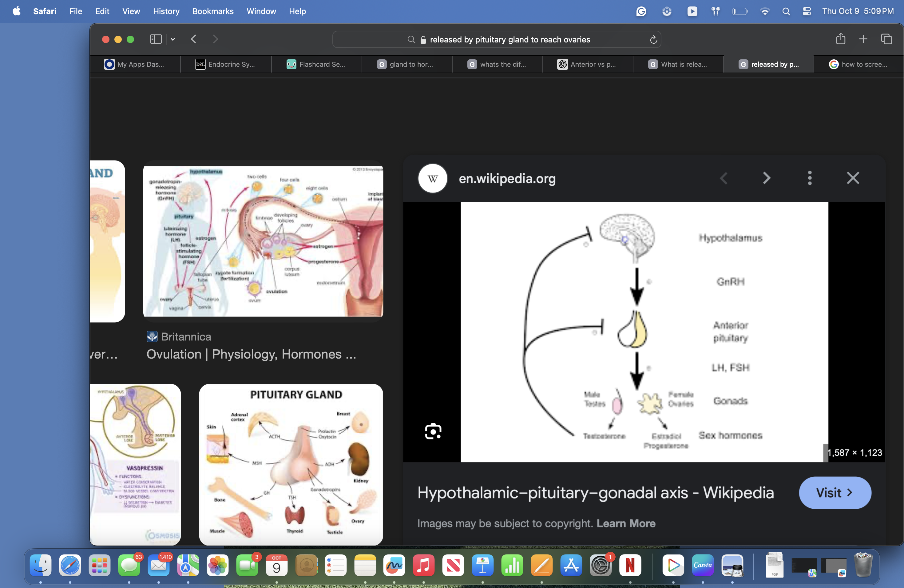
Task: Toggle the Safari sidebar button
Action: [156, 39]
